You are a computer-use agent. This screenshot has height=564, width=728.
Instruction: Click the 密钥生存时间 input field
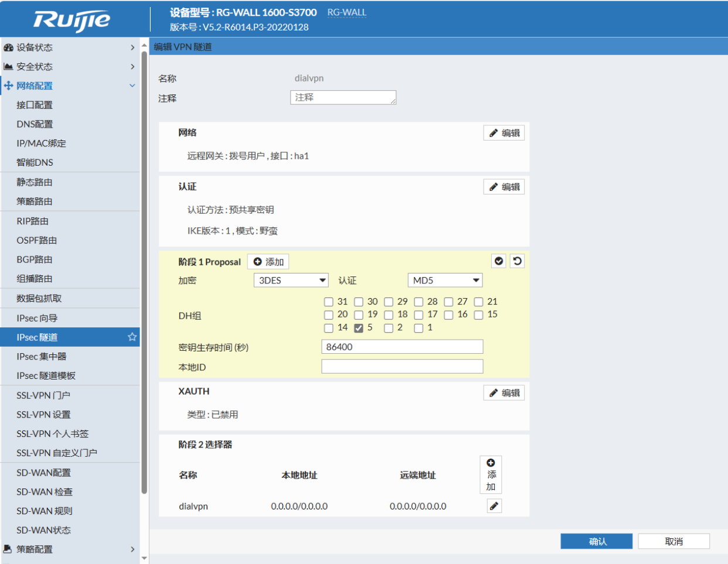coord(402,347)
